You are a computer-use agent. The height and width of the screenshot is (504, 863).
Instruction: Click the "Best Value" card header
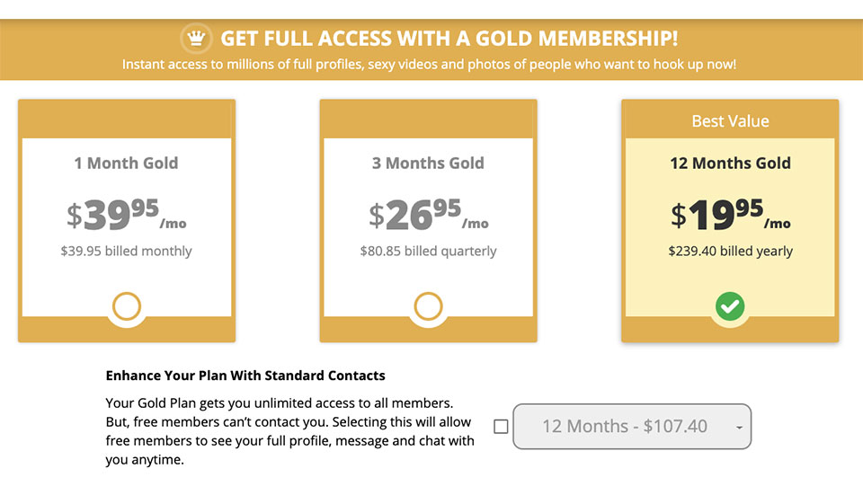tap(730, 121)
